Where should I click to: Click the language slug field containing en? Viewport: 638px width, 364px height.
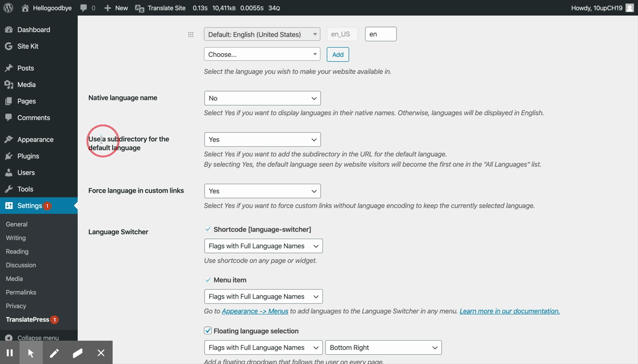point(380,34)
